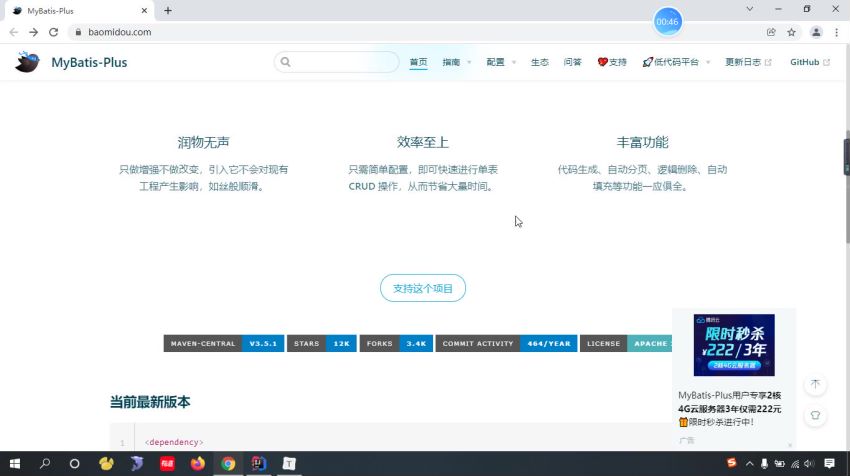
Task: Click the Maven-Central v3.5.1 badge
Action: pyautogui.click(x=224, y=343)
